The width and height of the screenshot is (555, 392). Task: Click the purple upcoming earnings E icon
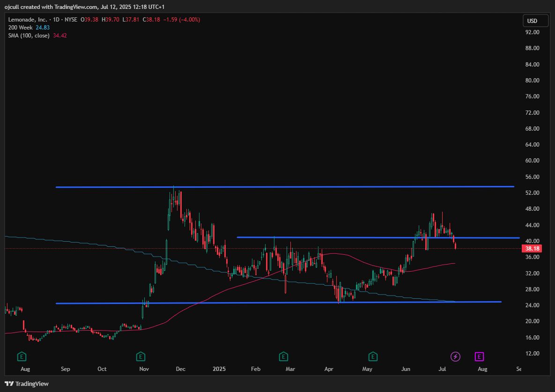(479, 356)
